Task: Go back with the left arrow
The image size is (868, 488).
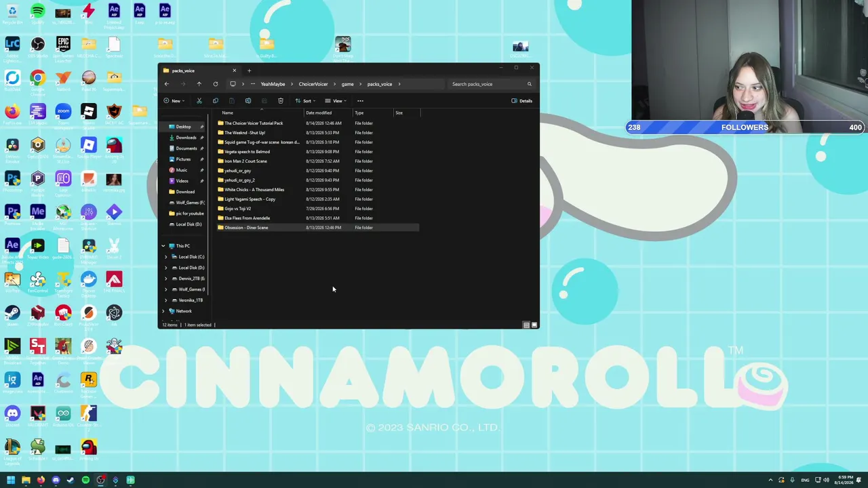Action: (x=167, y=84)
